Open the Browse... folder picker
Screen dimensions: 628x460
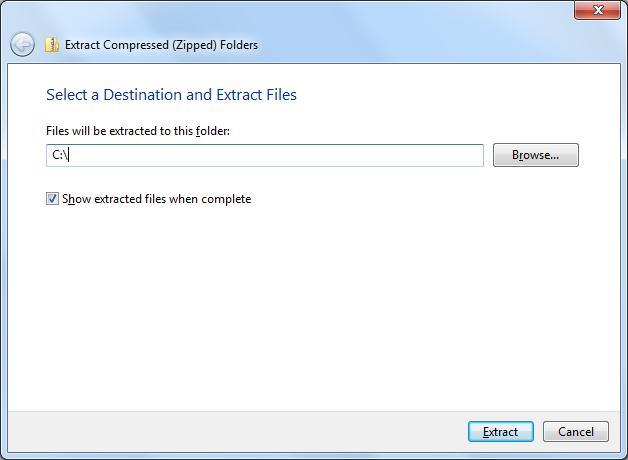coord(535,155)
